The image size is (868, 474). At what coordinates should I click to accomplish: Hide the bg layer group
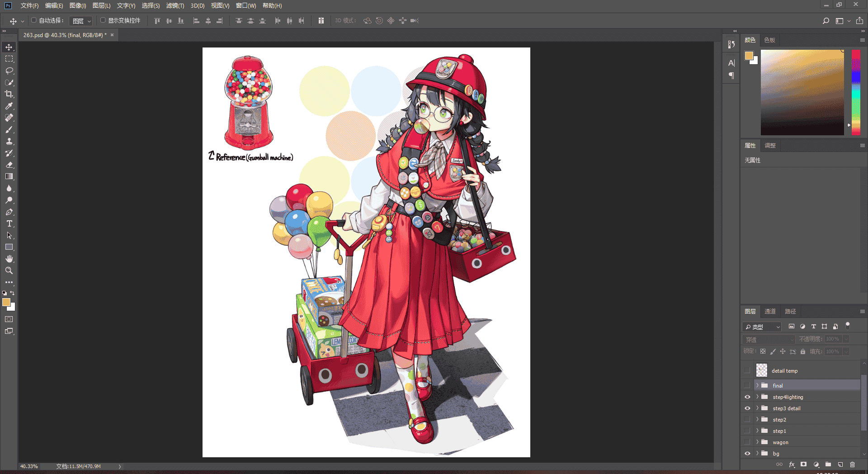coord(747,454)
